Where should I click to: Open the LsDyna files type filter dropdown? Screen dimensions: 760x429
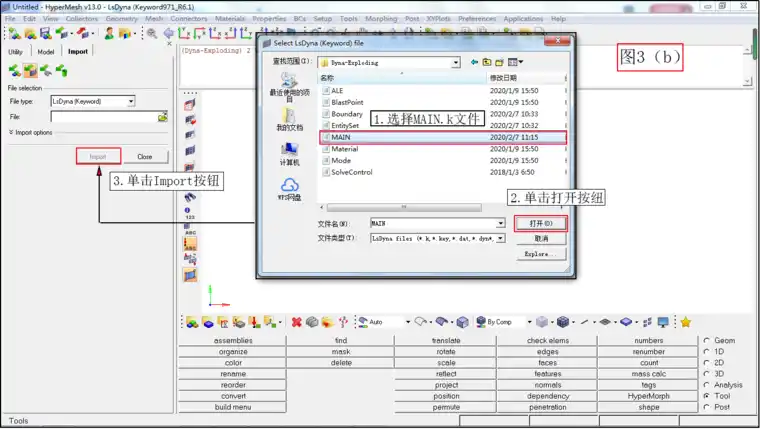point(500,238)
